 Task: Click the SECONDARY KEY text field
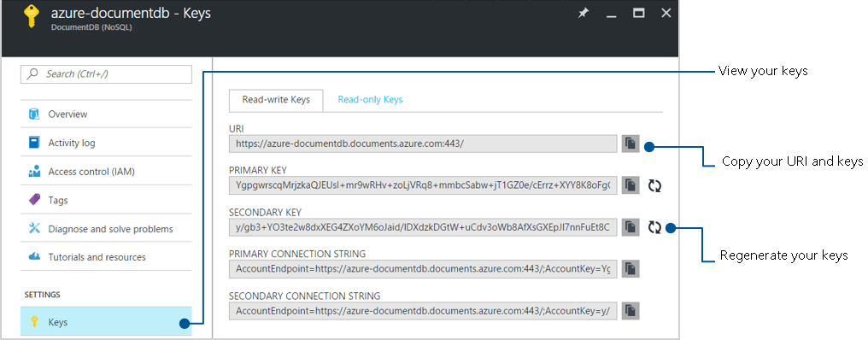(423, 227)
